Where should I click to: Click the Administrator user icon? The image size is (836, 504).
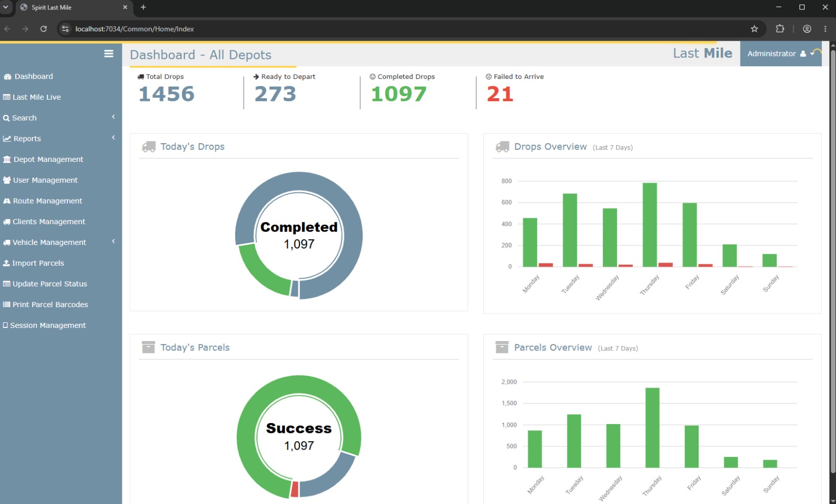click(803, 54)
